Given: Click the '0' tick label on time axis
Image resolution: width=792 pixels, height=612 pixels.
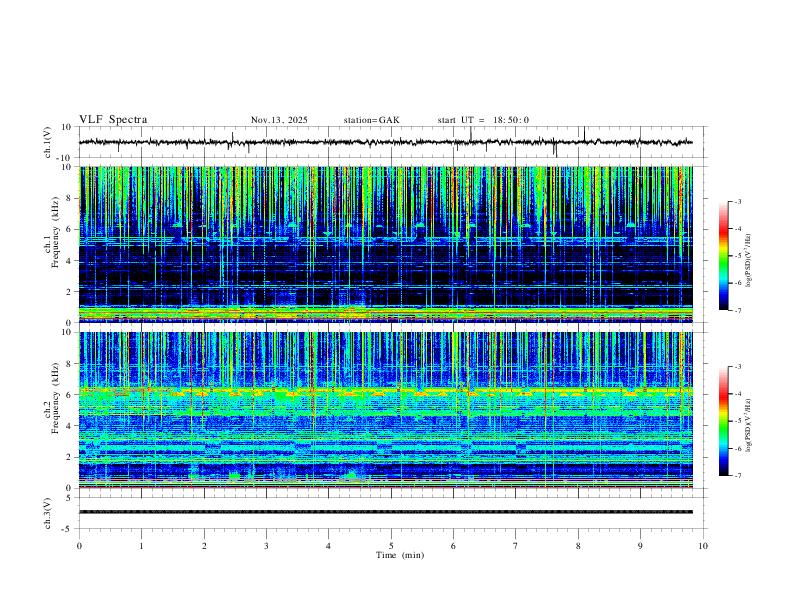Looking at the screenshot, I should [x=79, y=546].
